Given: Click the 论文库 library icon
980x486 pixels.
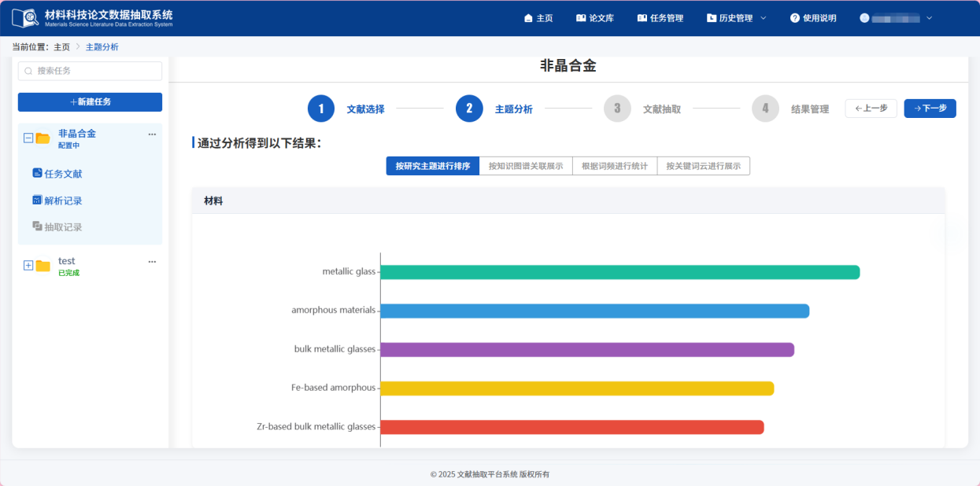Looking at the screenshot, I should (x=579, y=17).
